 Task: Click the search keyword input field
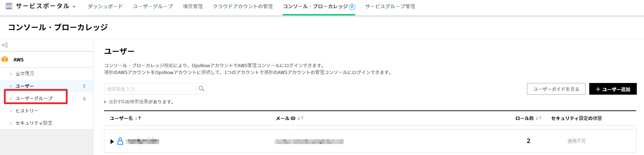[151, 89]
